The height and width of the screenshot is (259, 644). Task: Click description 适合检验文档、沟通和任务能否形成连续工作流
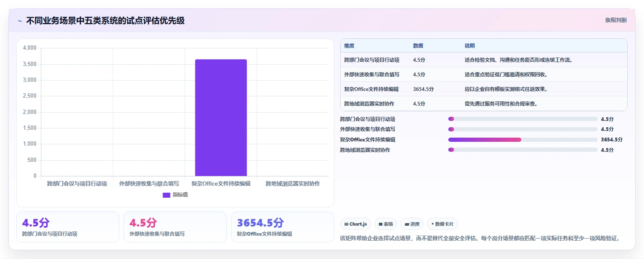(518, 60)
